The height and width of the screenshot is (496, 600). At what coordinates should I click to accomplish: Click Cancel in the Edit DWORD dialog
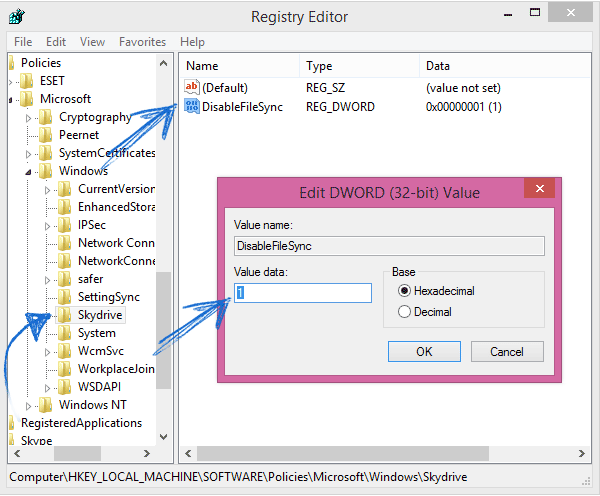[x=507, y=351]
